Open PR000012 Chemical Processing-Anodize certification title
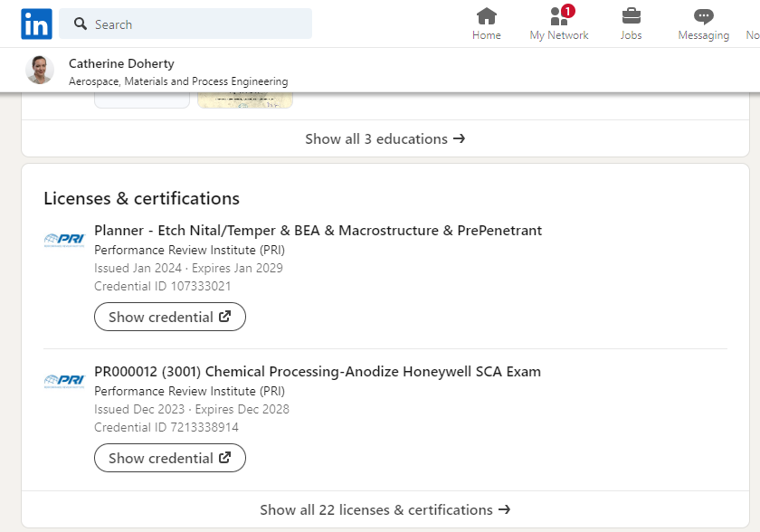Image resolution: width=760 pixels, height=532 pixels. [318, 372]
